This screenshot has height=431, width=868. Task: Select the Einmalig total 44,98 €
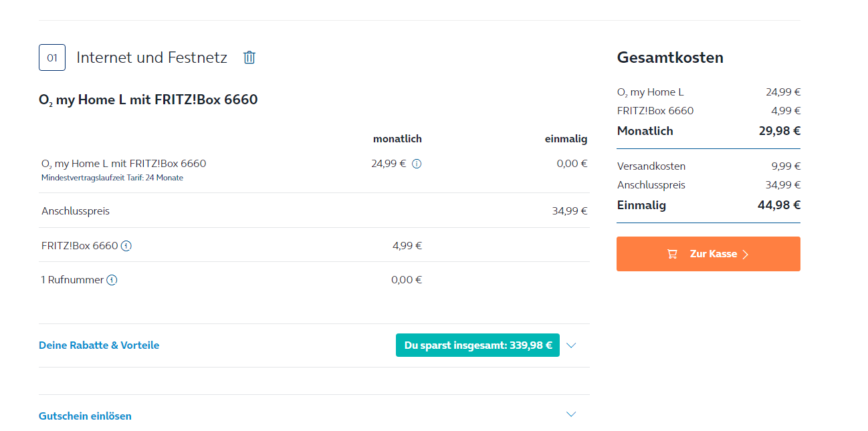(x=779, y=205)
